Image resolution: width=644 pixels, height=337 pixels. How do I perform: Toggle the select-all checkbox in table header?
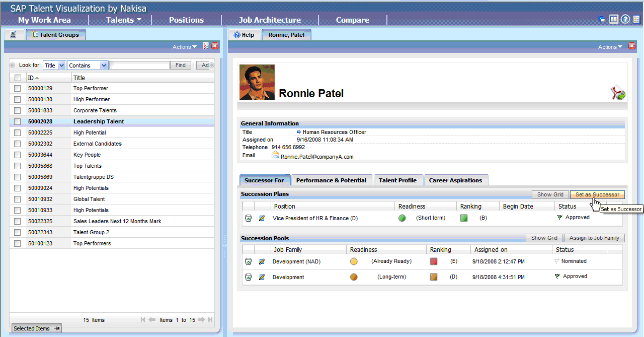click(x=18, y=78)
